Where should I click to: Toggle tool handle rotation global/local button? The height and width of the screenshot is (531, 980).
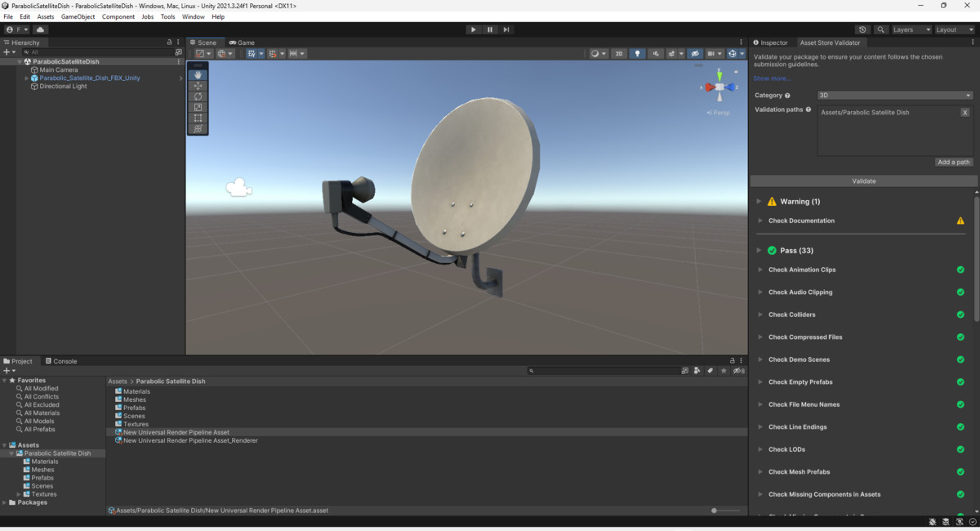click(224, 53)
